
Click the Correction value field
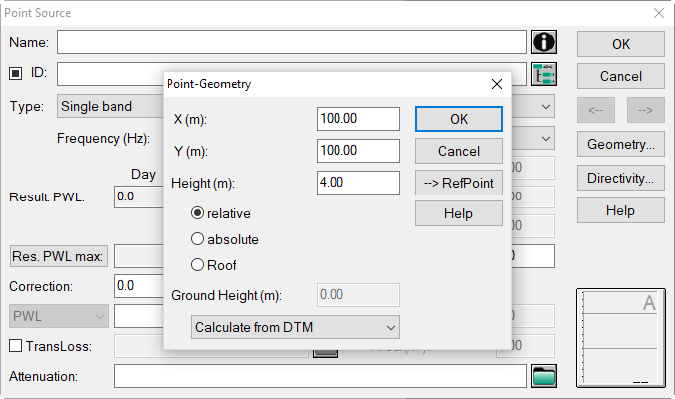click(x=139, y=286)
